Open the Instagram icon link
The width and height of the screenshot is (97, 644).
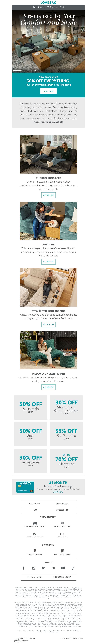pyautogui.click(x=34, y=568)
